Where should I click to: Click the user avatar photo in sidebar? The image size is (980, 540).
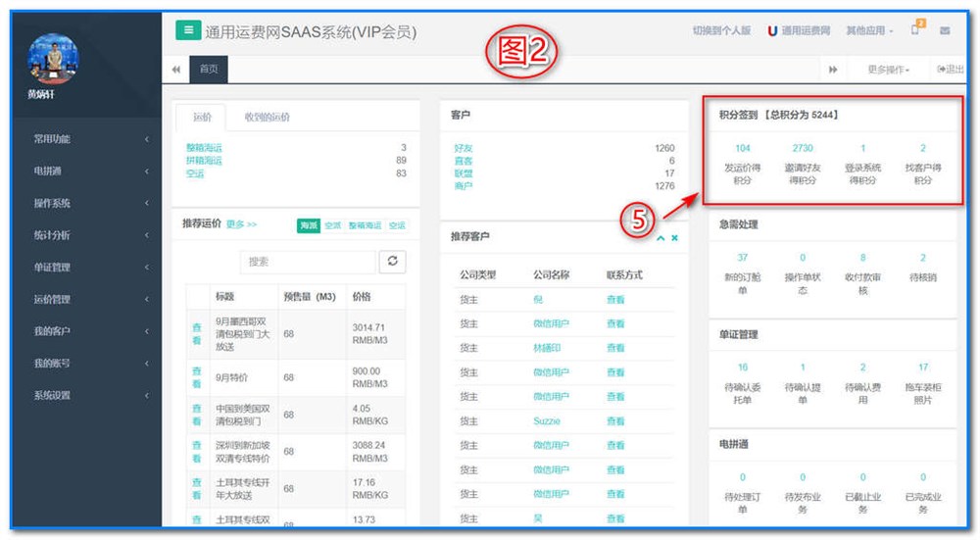pos(53,59)
